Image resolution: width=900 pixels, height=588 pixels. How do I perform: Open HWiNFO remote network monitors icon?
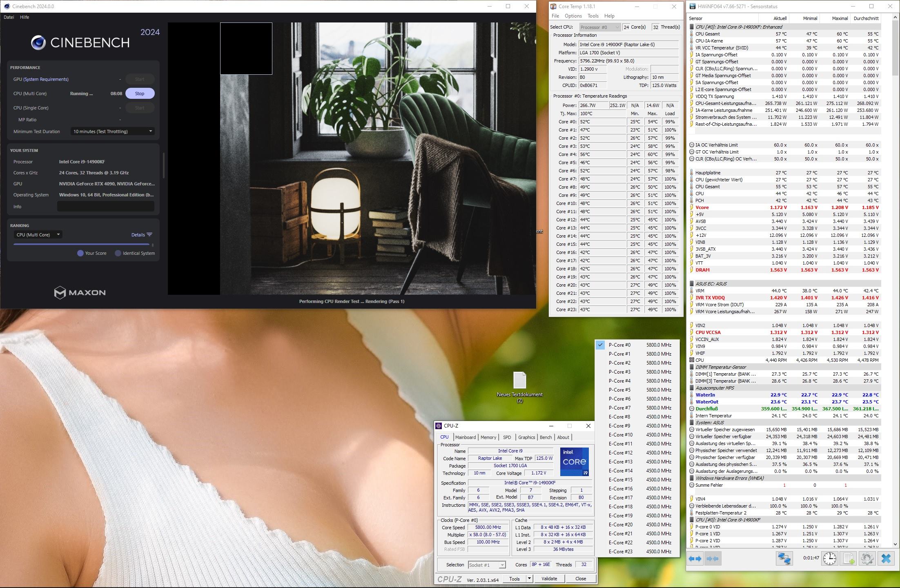click(x=784, y=558)
